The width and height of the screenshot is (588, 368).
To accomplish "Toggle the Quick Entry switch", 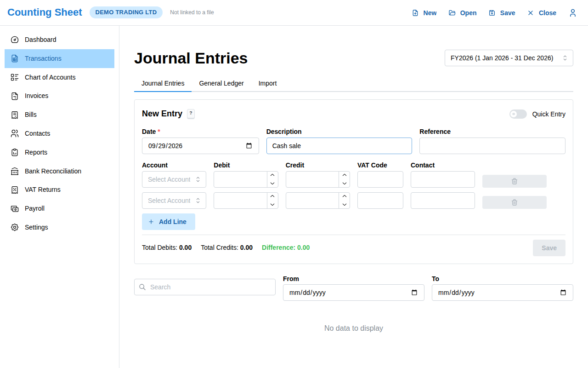I will click(518, 114).
